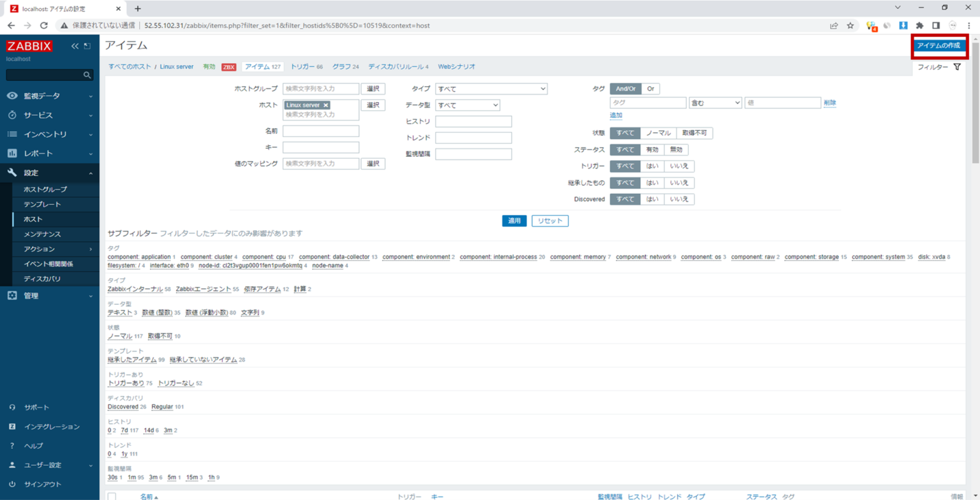Open the filter panel via the funnel icon

[956, 66]
